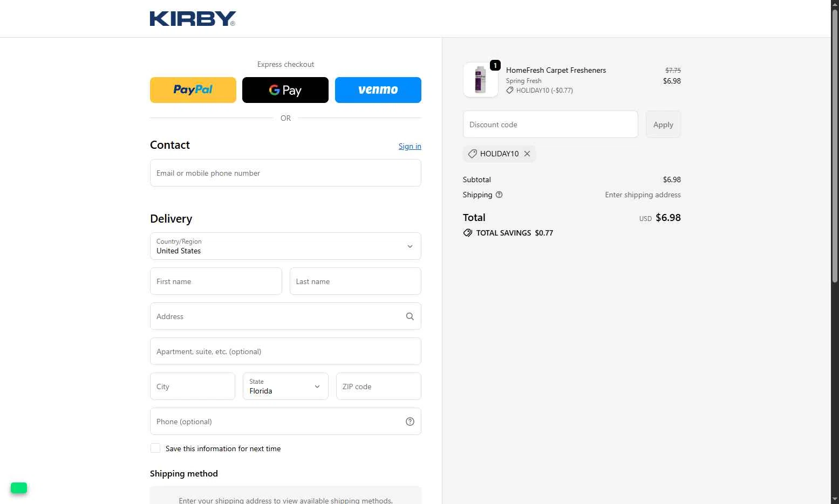Viewport: 839px width, 504px height.
Task: Check Save this information for next time
Action: coord(155,448)
